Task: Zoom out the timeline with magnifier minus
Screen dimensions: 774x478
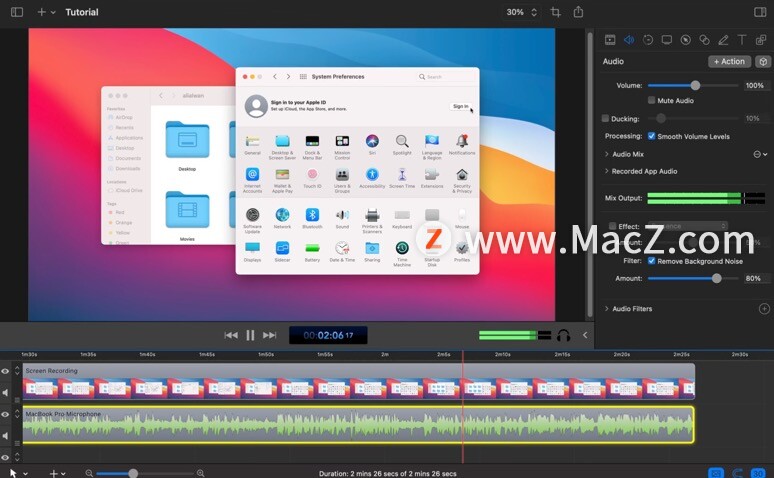Action: click(89, 473)
